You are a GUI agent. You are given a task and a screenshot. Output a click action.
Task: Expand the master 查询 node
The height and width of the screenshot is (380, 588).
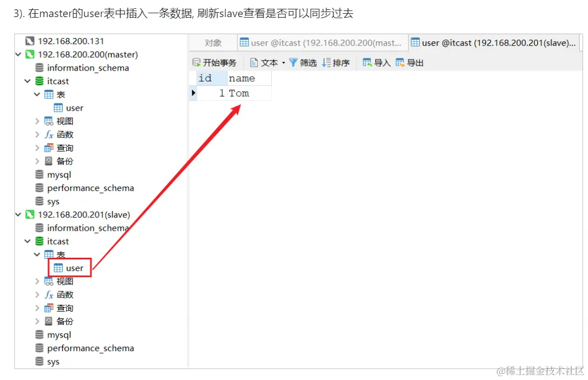37,148
